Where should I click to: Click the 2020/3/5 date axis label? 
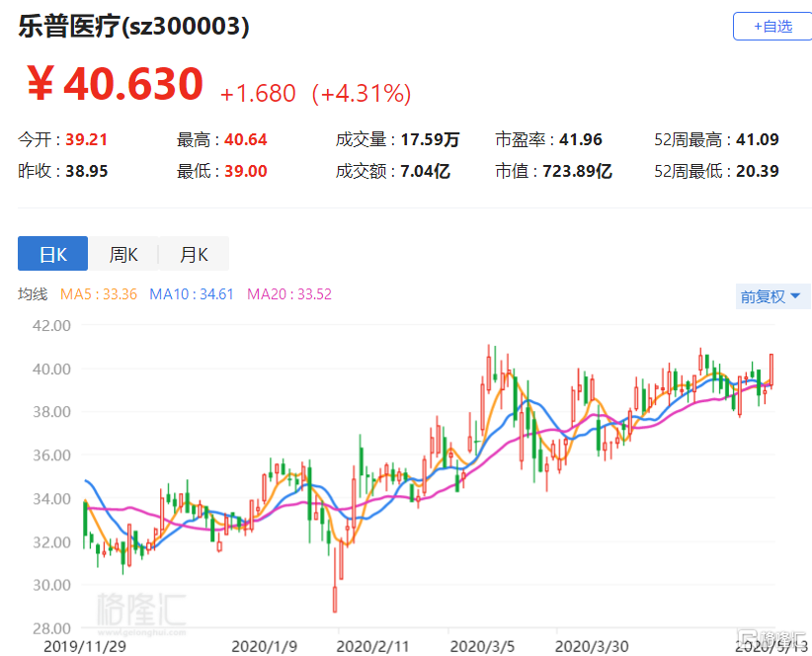click(x=482, y=647)
